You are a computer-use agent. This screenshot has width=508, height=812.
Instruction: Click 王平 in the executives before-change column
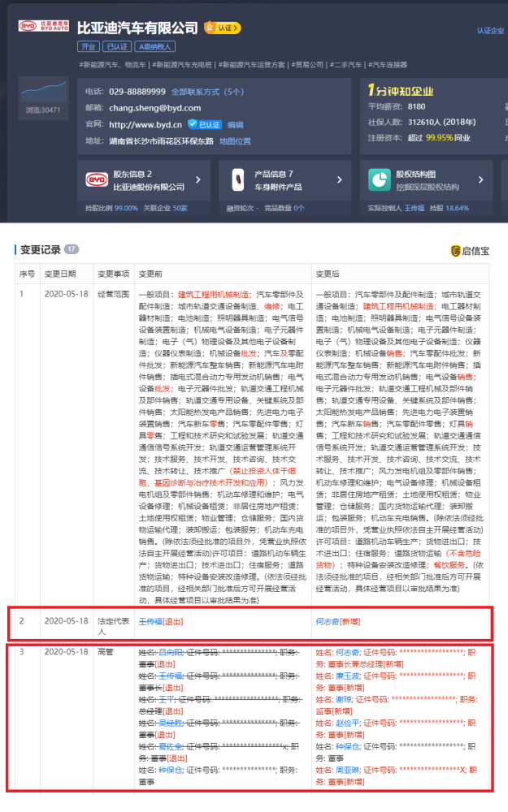coord(167,700)
